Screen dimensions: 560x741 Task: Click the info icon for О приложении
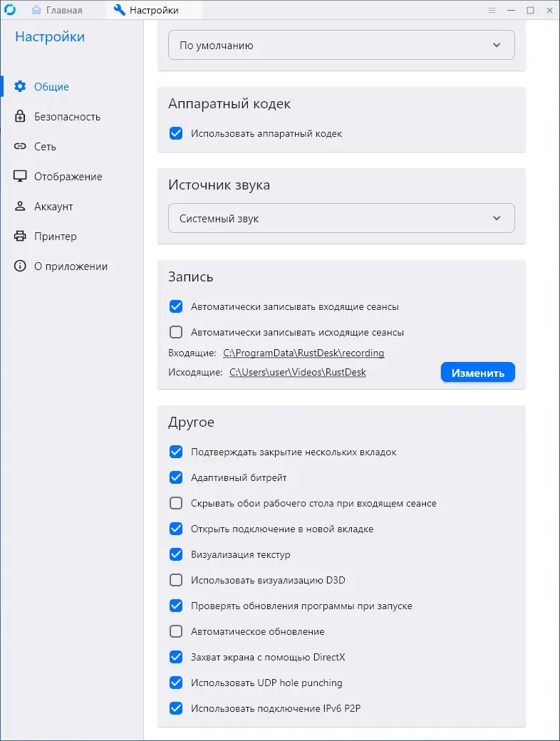pyautogui.click(x=20, y=266)
